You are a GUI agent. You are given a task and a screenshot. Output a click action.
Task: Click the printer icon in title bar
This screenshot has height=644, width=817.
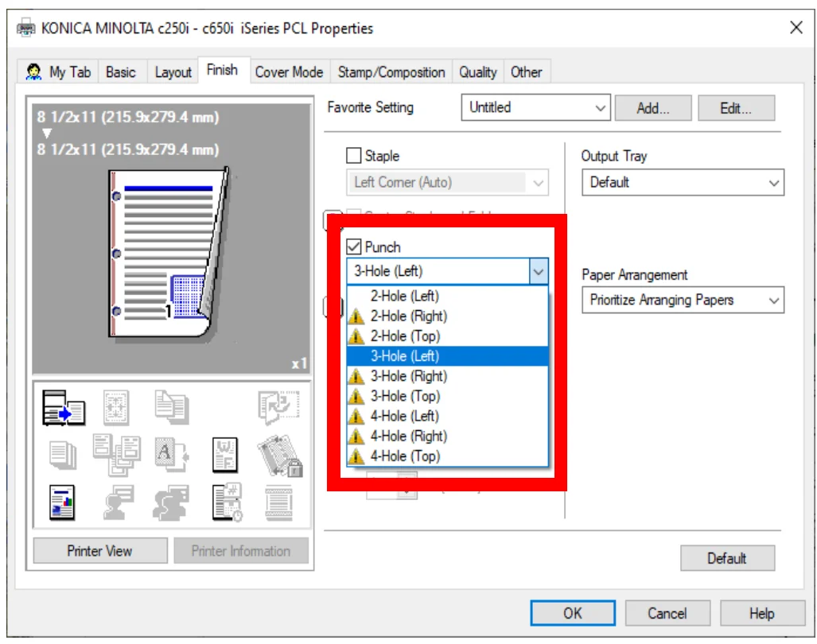25,28
